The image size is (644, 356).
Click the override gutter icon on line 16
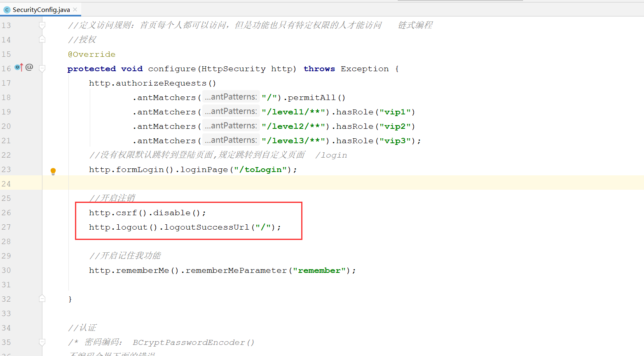tap(19, 67)
